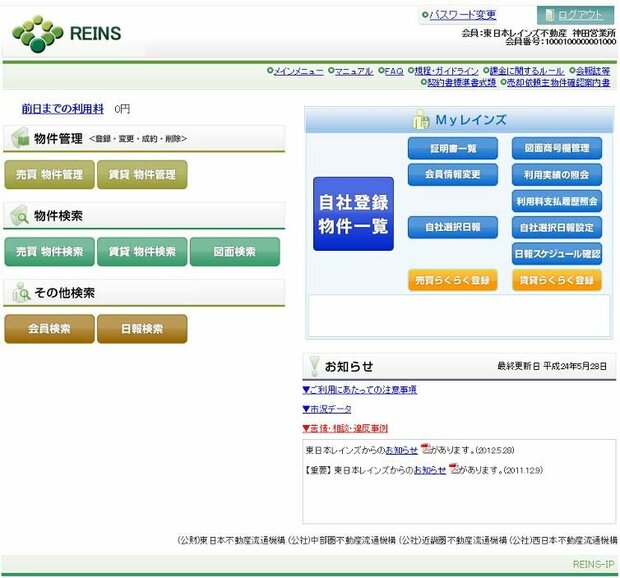Click the 物件検索 magnifier icon
The image size is (620, 578).
(19, 215)
